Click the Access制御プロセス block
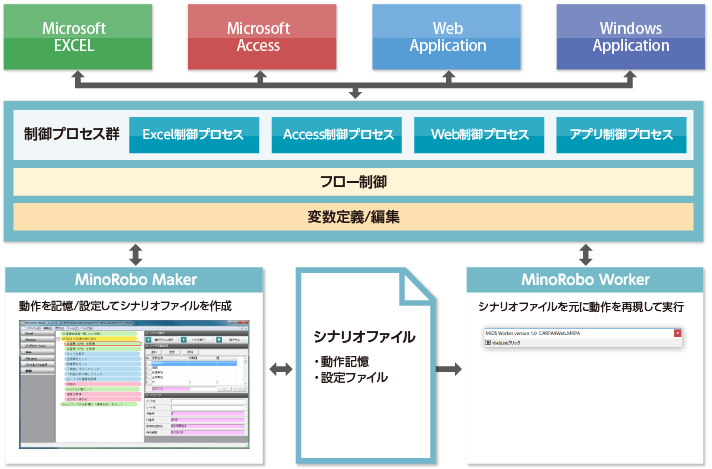This screenshot has width=712, height=469. pyautogui.click(x=336, y=135)
